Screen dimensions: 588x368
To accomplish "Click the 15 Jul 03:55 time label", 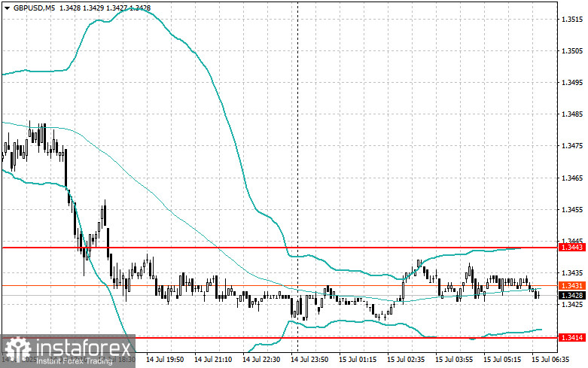I will coord(454,360).
